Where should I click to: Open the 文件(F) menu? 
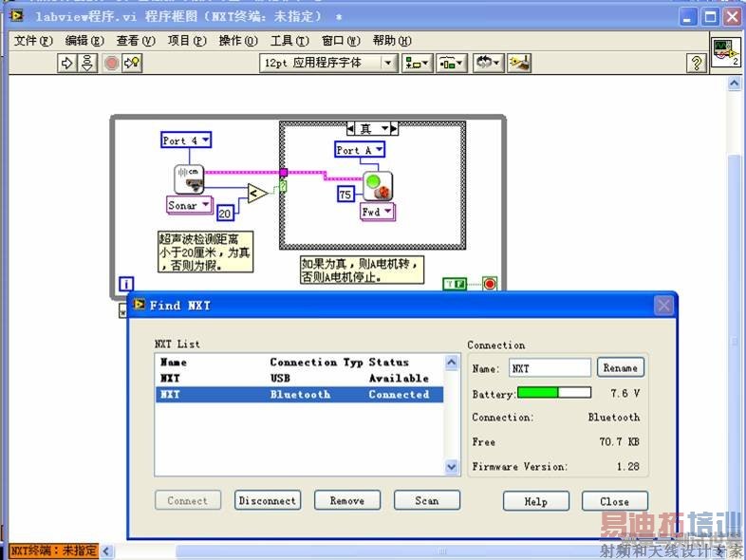33,41
